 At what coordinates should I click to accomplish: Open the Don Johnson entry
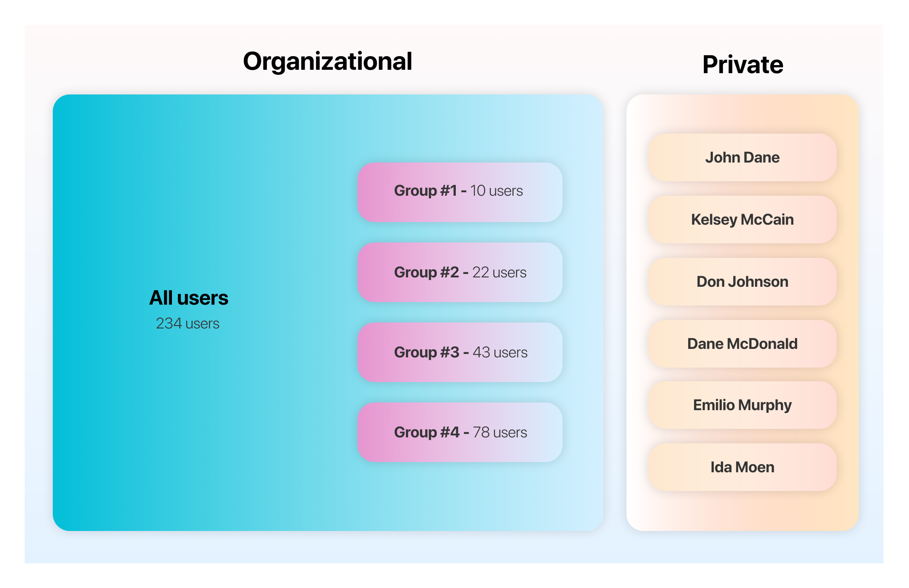point(742,282)
